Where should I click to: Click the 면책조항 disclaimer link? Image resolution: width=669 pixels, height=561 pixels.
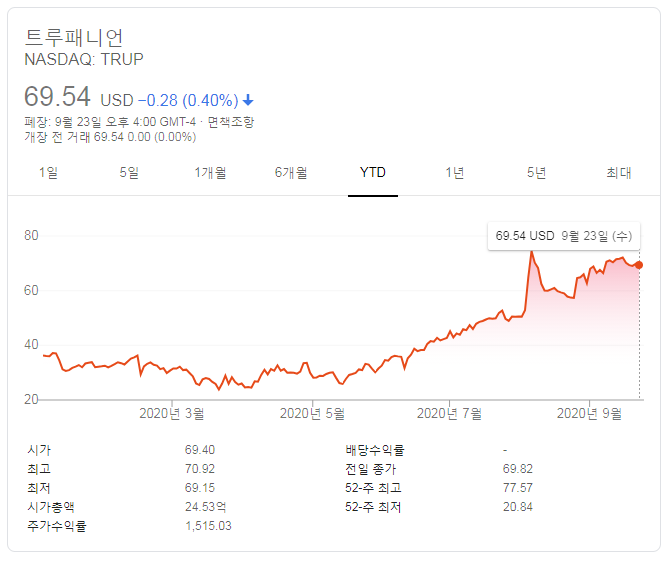tap(230, 122)
